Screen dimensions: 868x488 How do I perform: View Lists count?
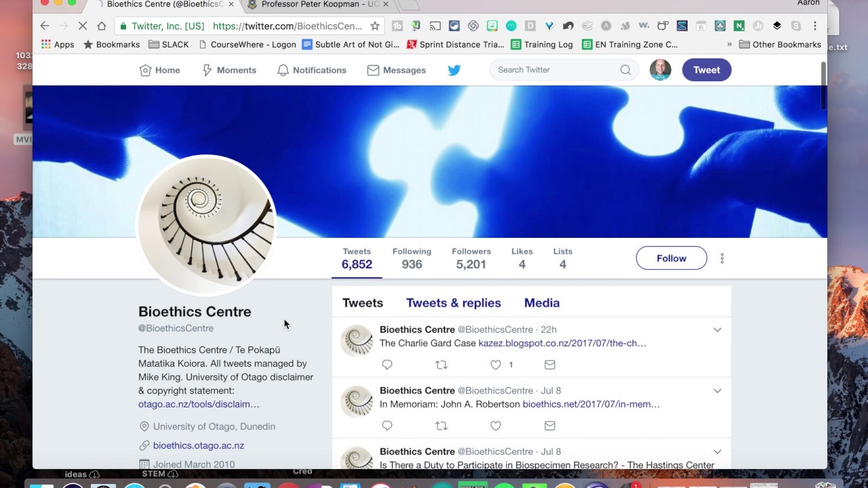[x=563, y=258]
